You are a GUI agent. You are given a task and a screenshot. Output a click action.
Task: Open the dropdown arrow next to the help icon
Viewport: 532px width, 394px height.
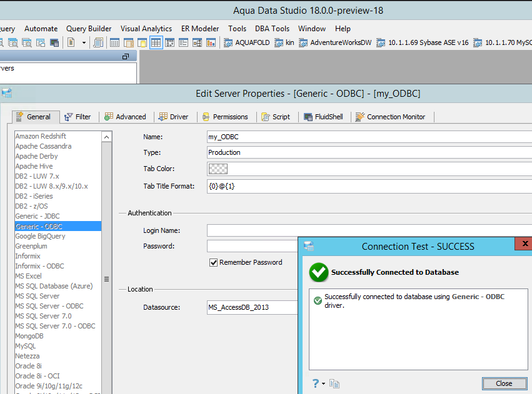tap(323, 384)
